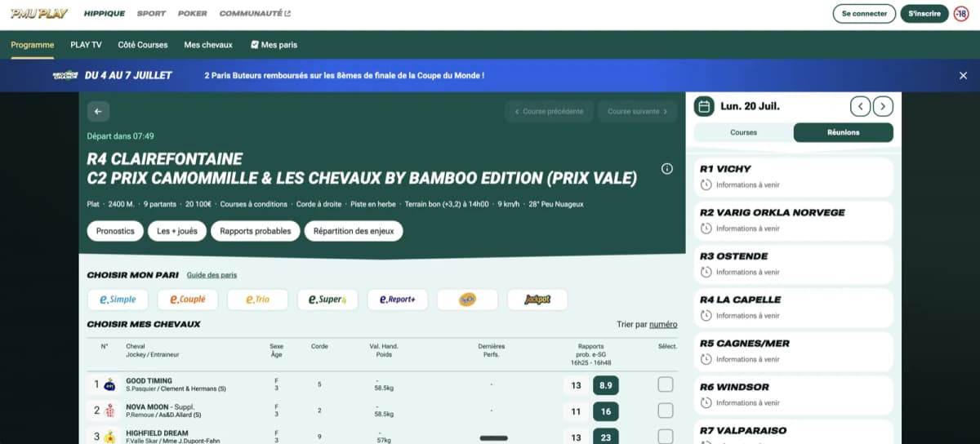Click the clock icon under R1 VICHY
The height and width of the screenshot is (444, 980).
click(706, 185)
